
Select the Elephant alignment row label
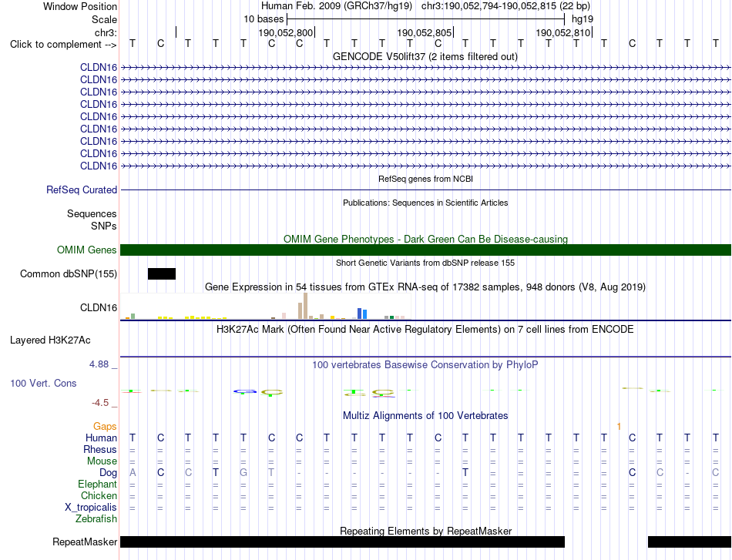pyautogui.click(x=97, y=484)
